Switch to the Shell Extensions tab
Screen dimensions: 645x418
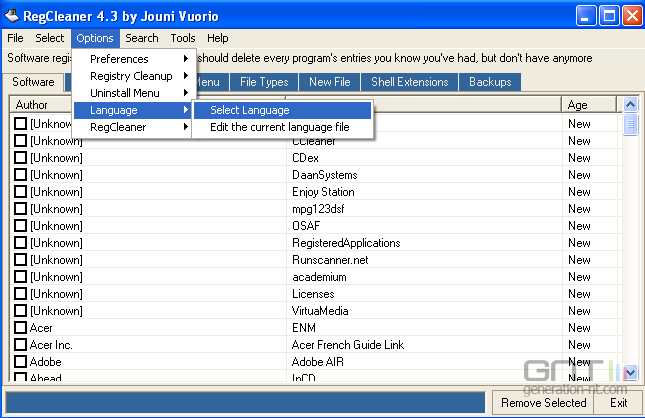(x=409, y=82)
